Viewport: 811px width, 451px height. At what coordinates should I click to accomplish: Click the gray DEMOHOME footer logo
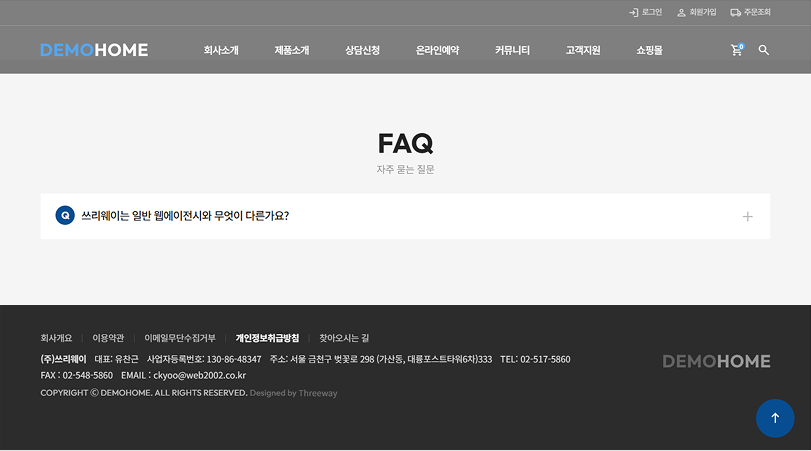click(716, 361)
